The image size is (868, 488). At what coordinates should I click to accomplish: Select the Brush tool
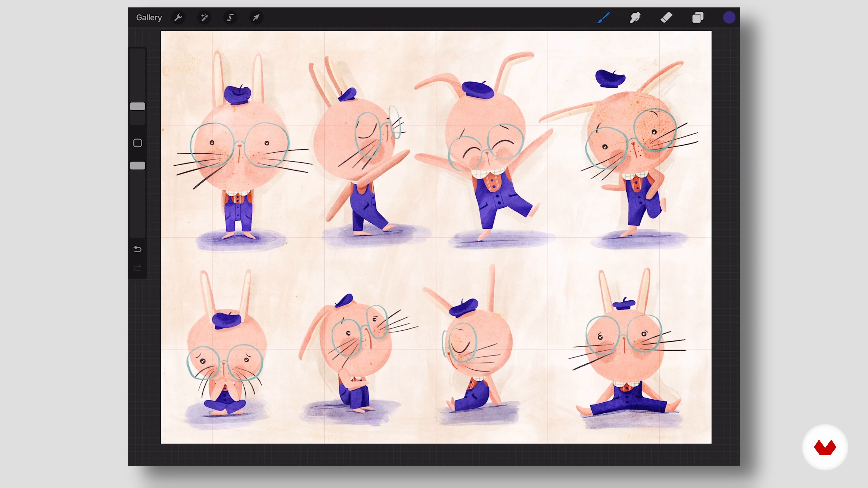tap(604, 18)
